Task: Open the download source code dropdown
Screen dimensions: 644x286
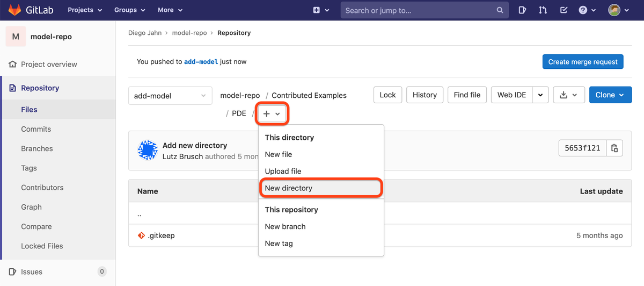Action: [x=568, y=95]
